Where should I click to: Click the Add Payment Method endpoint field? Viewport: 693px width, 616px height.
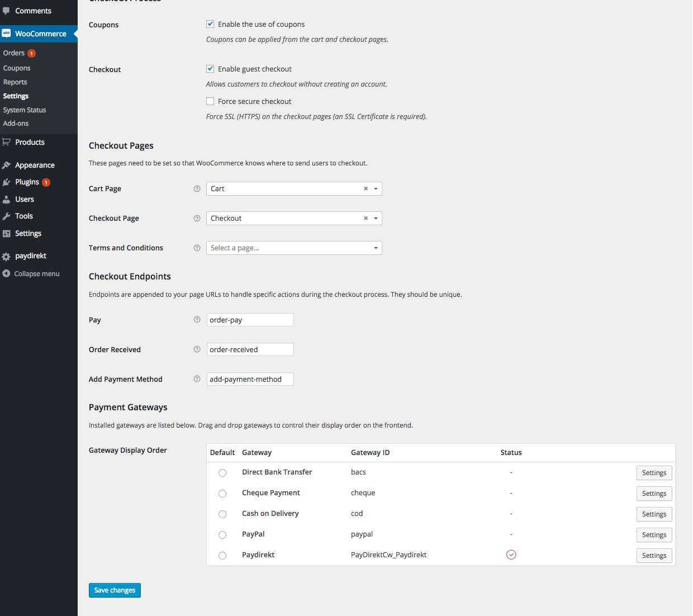click(x=250, y=379)
